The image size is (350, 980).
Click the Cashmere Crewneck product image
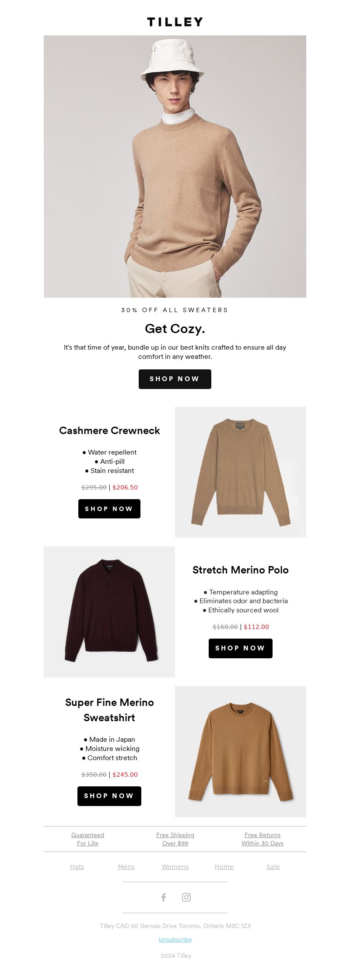point(241,472)
